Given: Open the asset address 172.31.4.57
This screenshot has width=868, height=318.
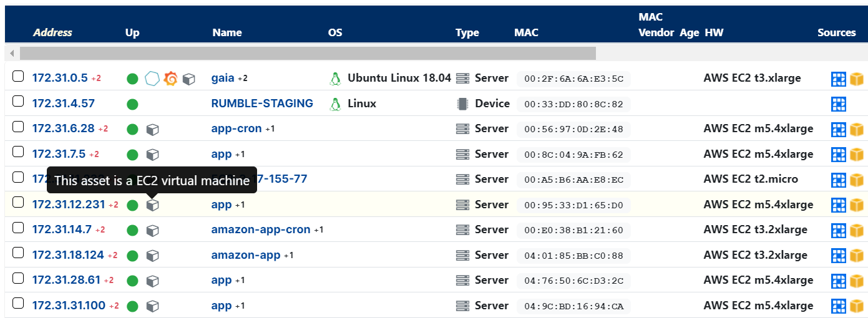Looking at the screenshot, I should tap(64, 104).
